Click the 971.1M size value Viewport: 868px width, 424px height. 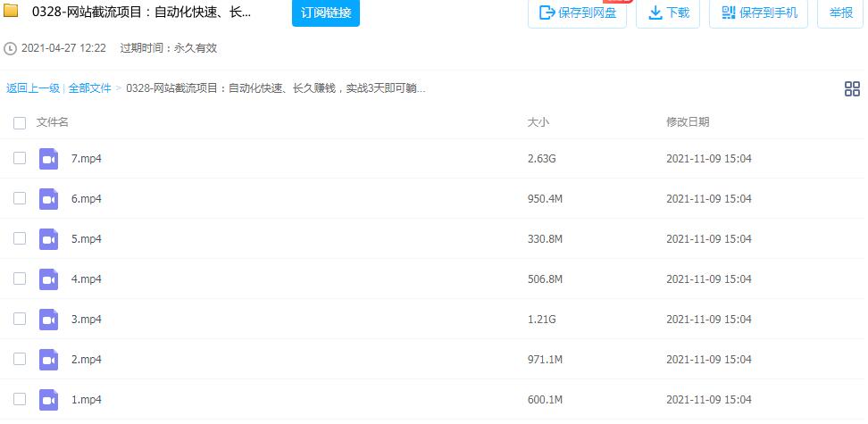[x=546, y=359]
